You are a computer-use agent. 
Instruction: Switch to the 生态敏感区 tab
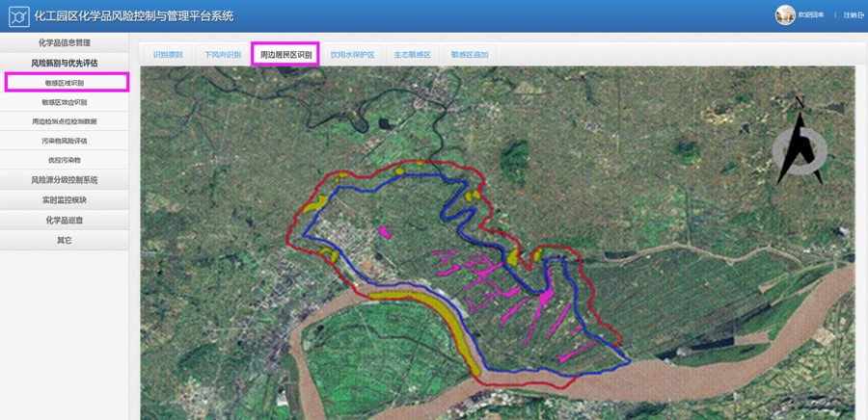[x=413, y=55]
